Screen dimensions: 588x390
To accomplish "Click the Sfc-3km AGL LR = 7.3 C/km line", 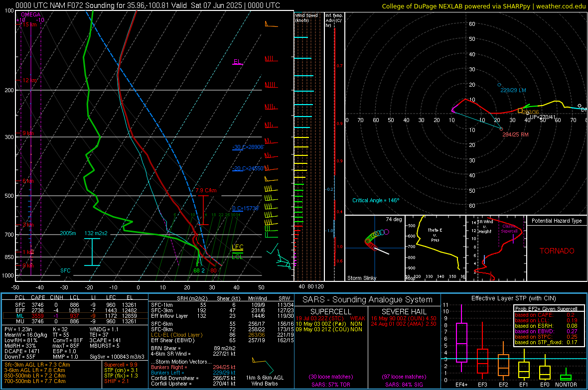I will pos(37,365).
